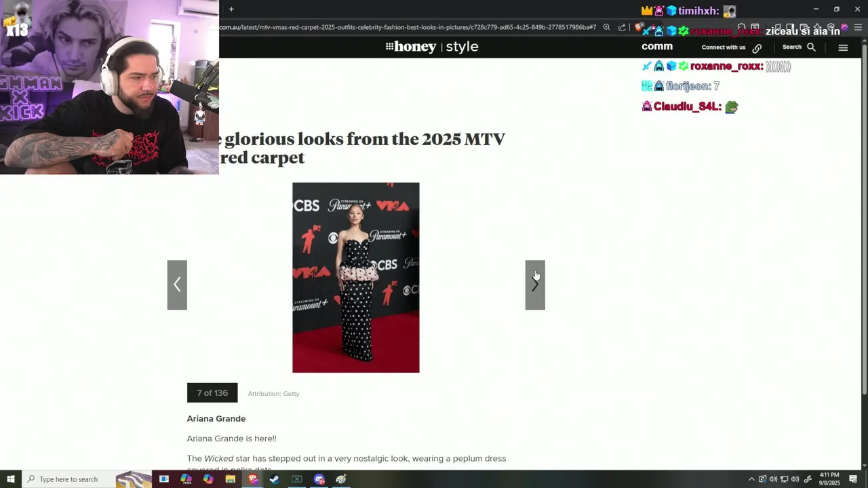Click the browser zoom magnifier in address bar
868x488 pixels.
(606, 28)
